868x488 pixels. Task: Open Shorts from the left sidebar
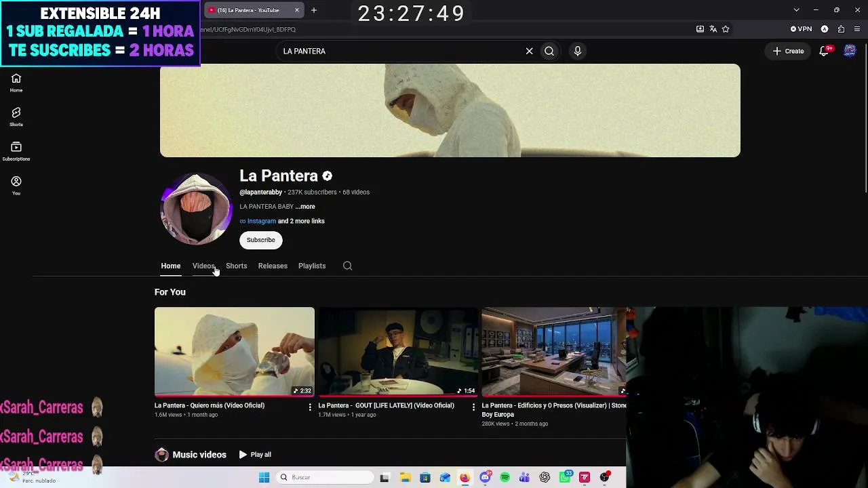[x=16, y=117]
